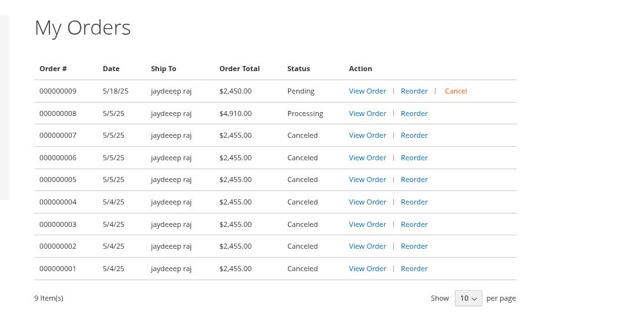Screen dimensions: 644x334
Task: View Order for order 000000009
Action: tap(367, 91)
